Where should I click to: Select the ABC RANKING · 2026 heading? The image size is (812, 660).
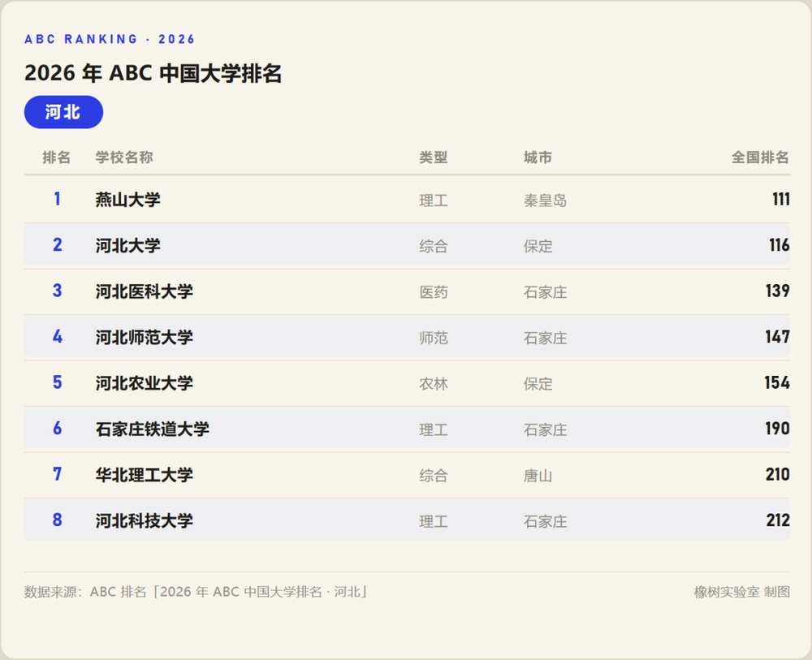(x=110, y=39)
